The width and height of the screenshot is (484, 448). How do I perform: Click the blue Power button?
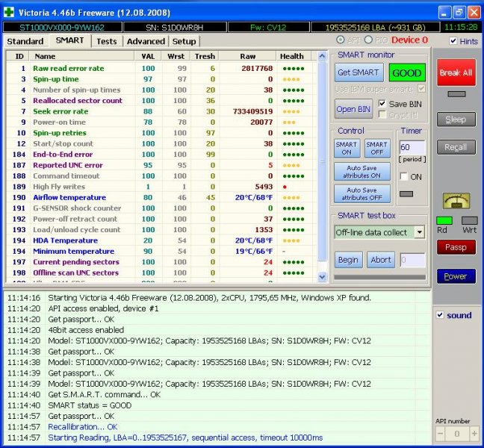point(456,276)
